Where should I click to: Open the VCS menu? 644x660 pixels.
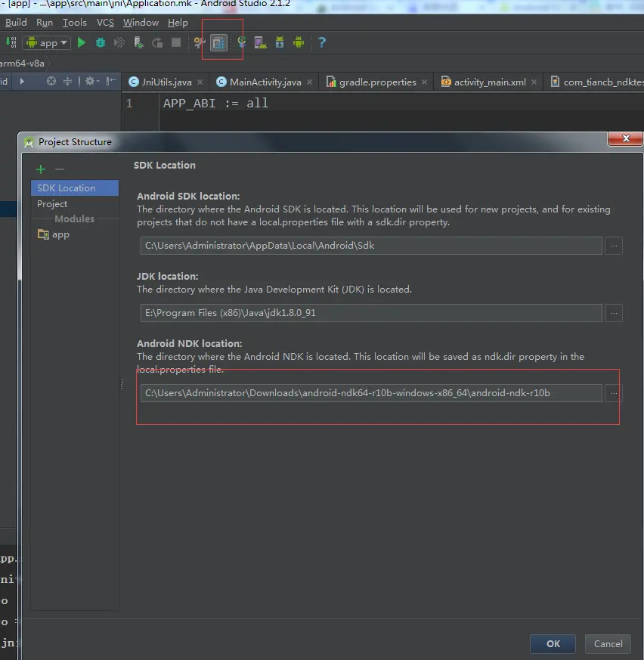(105, 23)
